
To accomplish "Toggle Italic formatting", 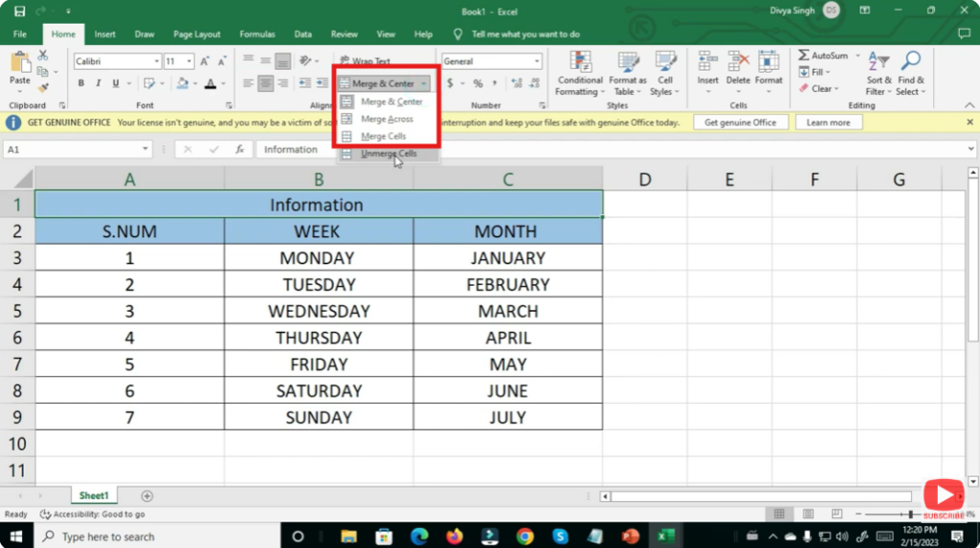I will coord(98,84).
